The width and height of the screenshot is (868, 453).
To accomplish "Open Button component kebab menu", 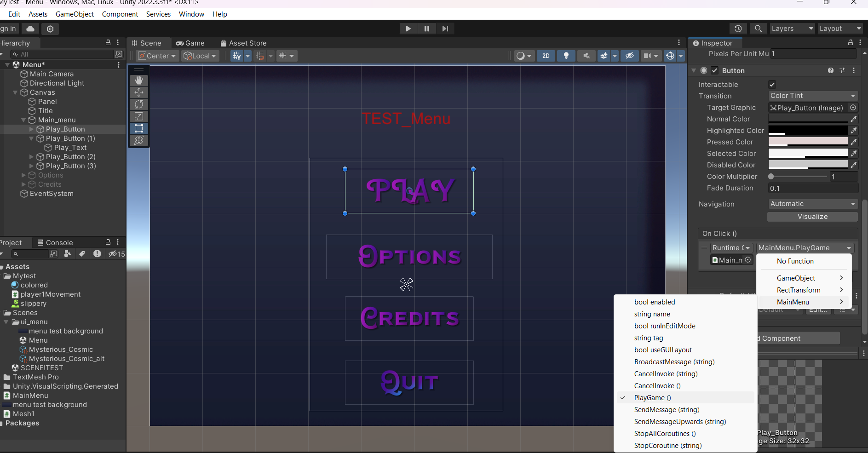I will pos(854,70).
